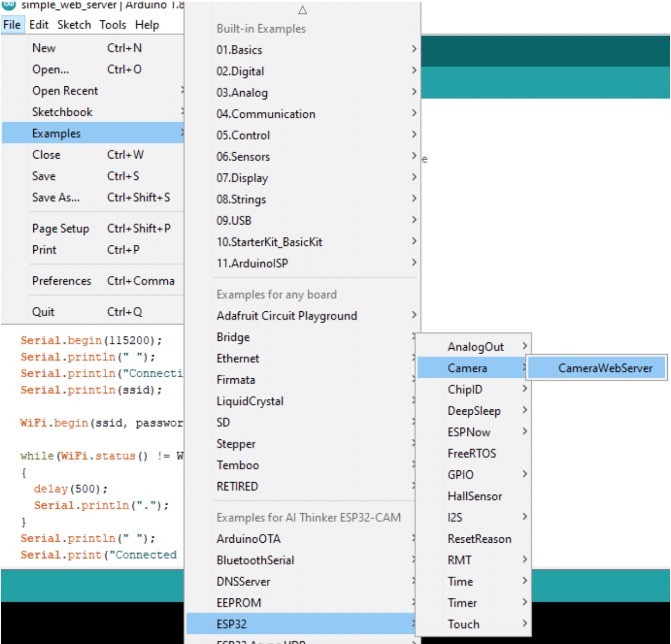Open Preferences from the File menu
The image size is (671, 644).
tap(93, 281)
